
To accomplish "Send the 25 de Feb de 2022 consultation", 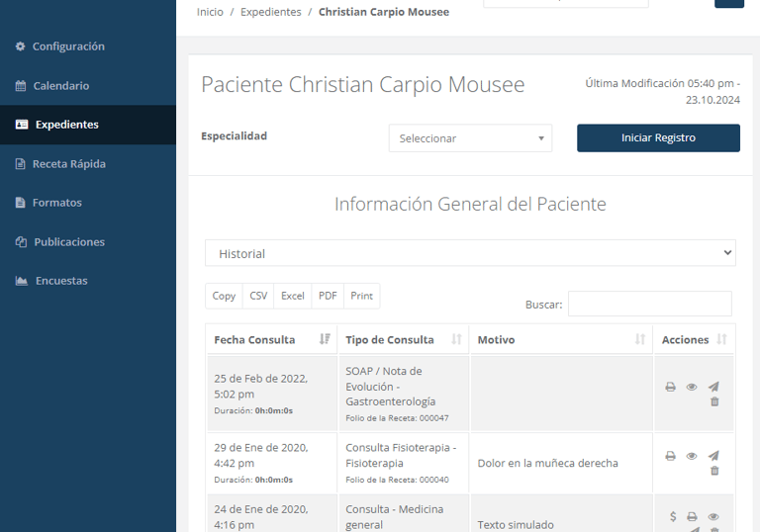I will 713,387.
